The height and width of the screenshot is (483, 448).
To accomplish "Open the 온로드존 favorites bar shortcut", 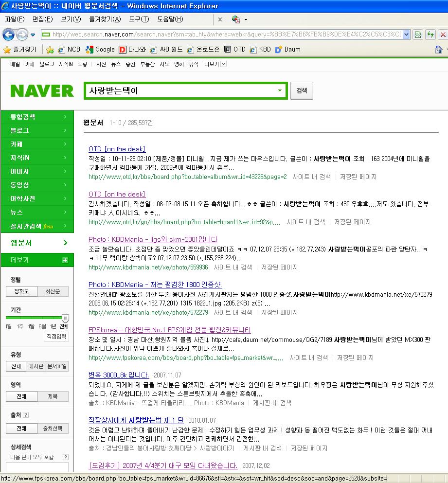I will (x=203, y=49).
